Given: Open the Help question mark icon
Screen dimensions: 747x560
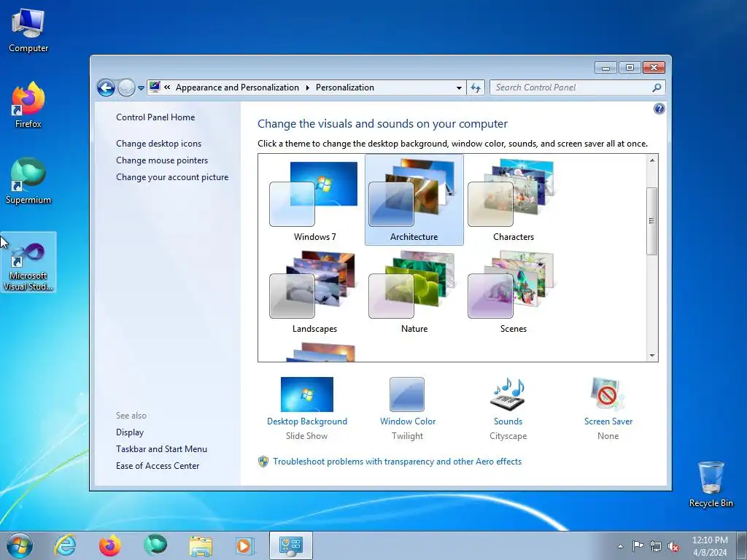Looking at the screenshot, I should coord(659,109).
